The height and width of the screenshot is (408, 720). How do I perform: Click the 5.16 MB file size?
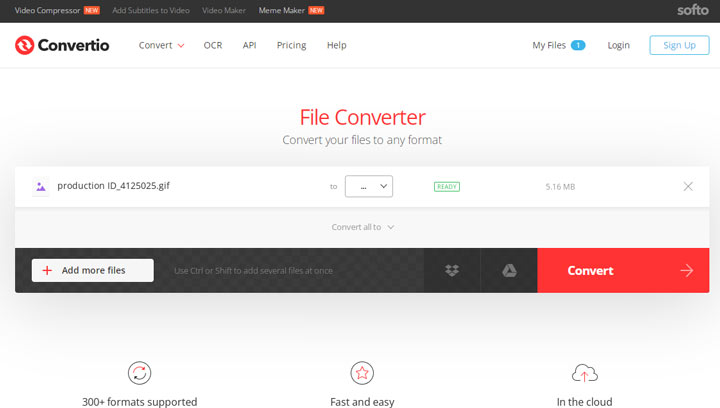pyautogui.click(x=560, y=187)
